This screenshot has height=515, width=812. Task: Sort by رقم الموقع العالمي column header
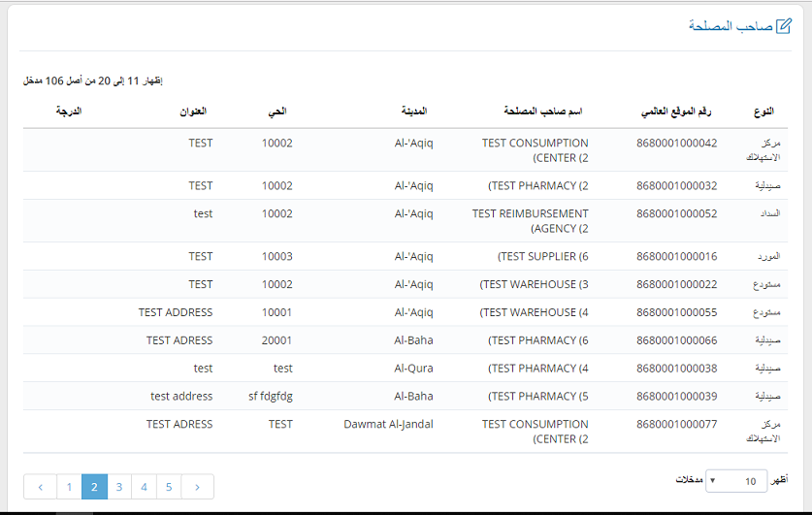pyautogui.click(x=675, y=113)
